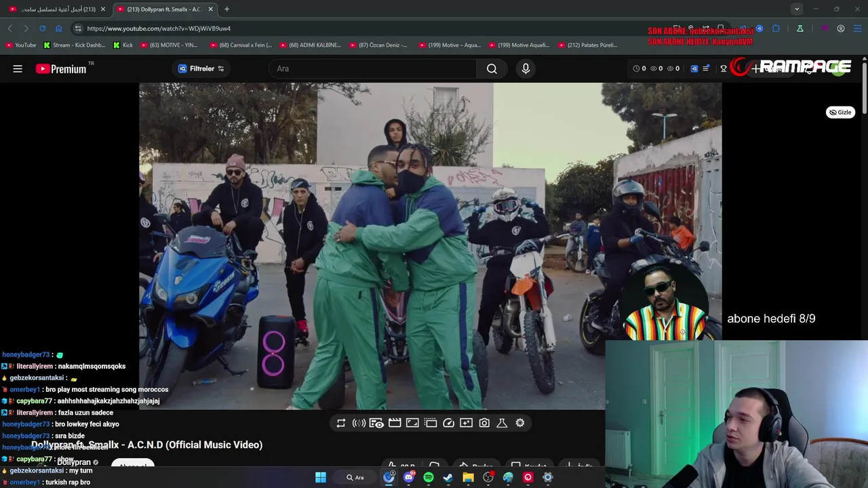The image size is (868, 488).
Task: Expand the tab search dropdown arrow
Action: [x=797, y=9]
